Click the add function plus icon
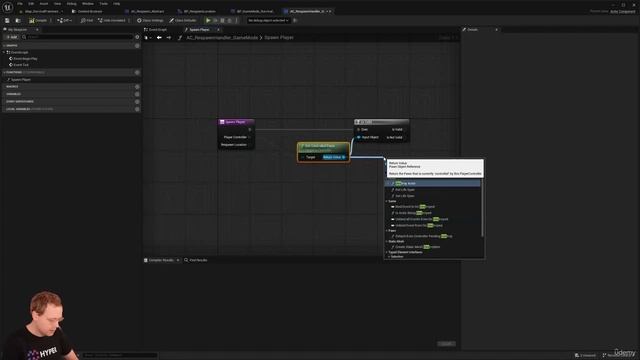 [x=137, y=72]
